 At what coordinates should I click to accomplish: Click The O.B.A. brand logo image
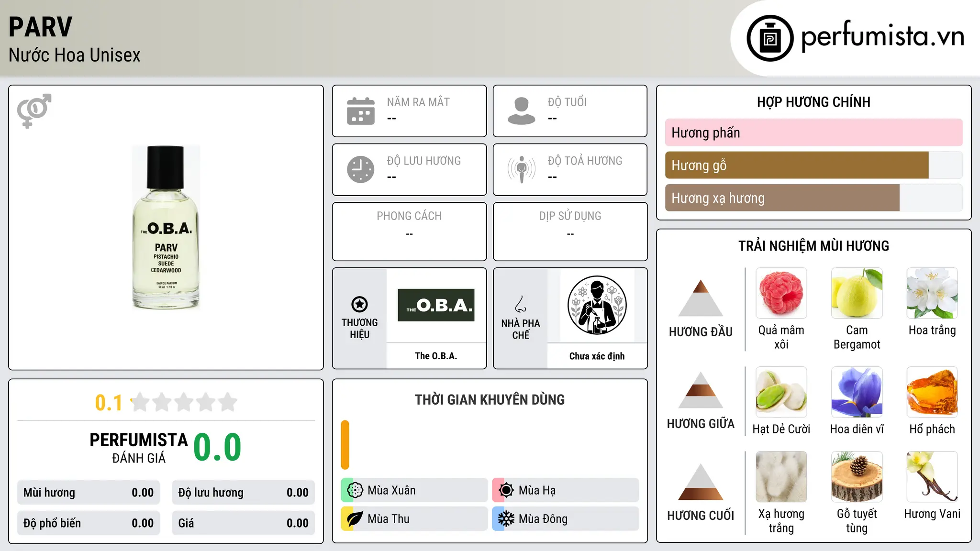[436, 305]
